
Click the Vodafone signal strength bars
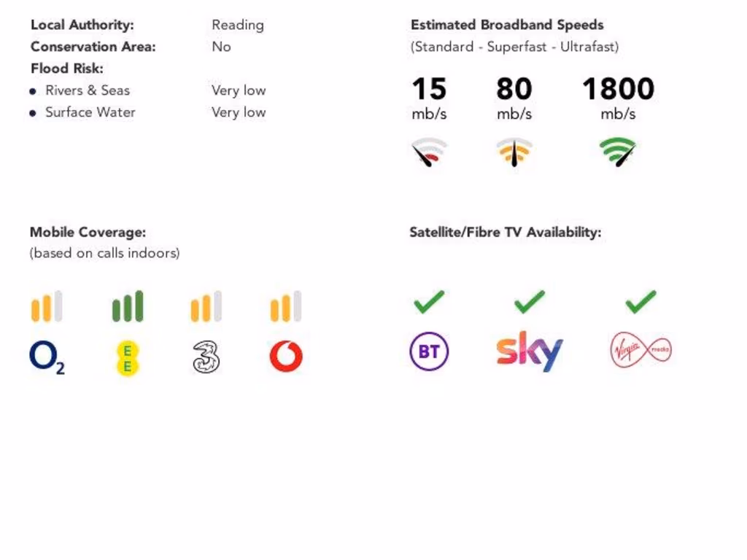pyautogui.click(x=286, y=307)
